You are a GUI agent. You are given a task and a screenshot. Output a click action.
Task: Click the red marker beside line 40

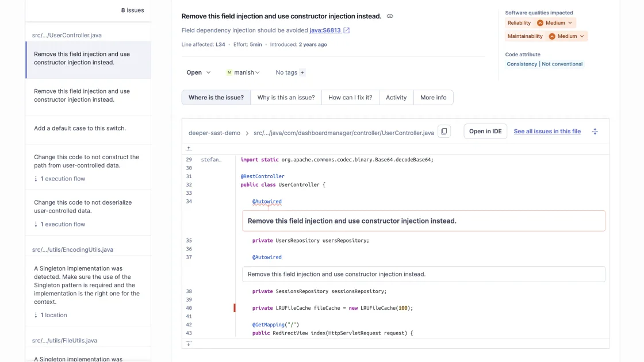tap(235, 308)
